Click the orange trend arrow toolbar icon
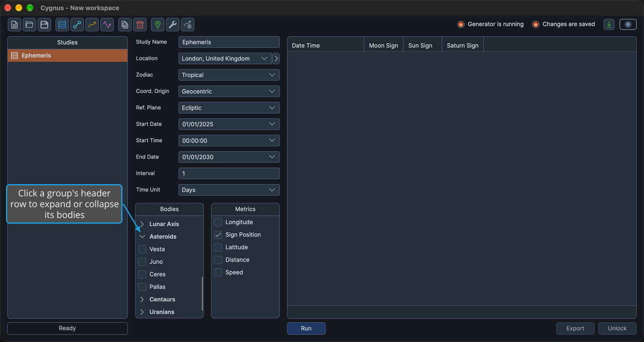The width and height of the screenshot is (644, 342). [x=92, y=25]
